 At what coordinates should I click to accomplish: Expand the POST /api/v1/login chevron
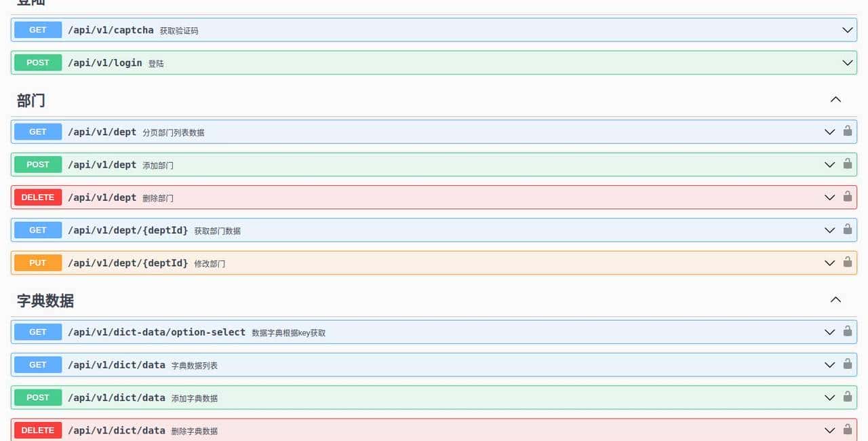pos(847,62)
